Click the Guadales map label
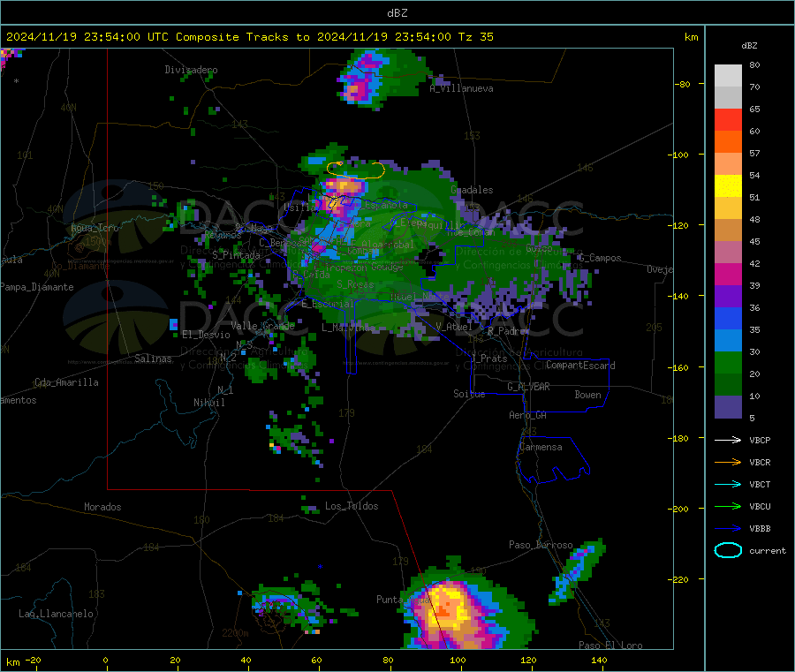The width and height of the screenshot is (795, 672). pyautogui.click(x=472, y=190)
